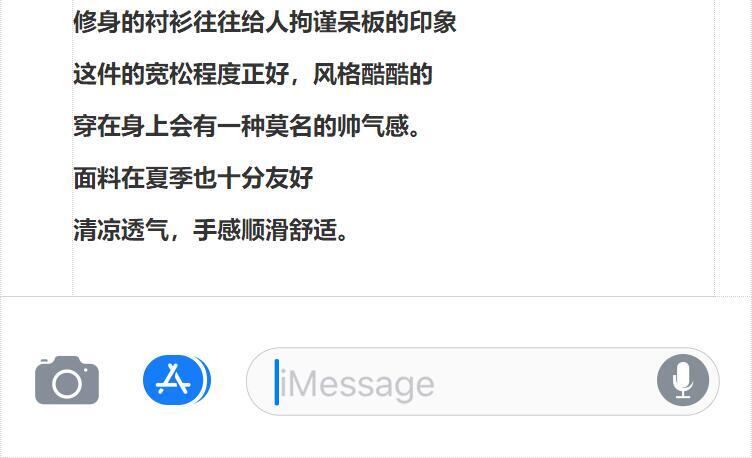Click the phrase 穿在身上
The height and width of the screenshot is (458, 752).
(121, 126)
